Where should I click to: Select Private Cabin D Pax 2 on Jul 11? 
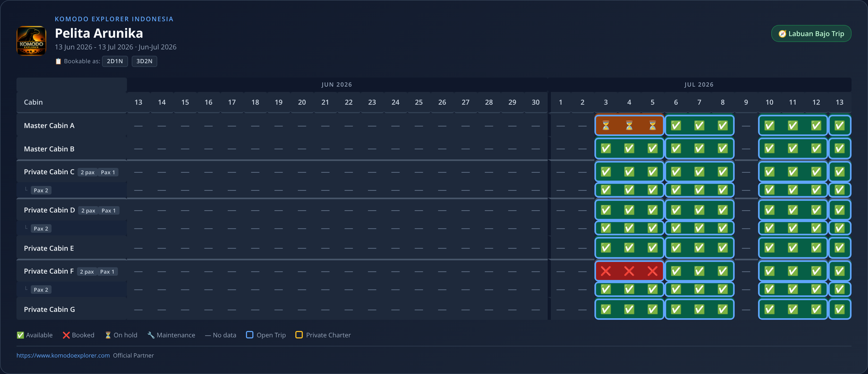[x=793, y=228]
